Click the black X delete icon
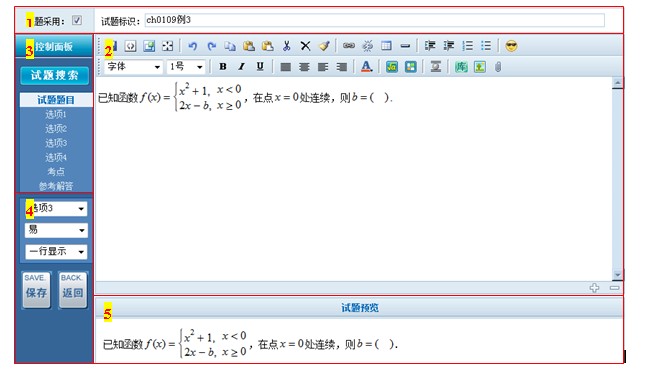The width and height of the screenshot is (645, 374). 305,46
